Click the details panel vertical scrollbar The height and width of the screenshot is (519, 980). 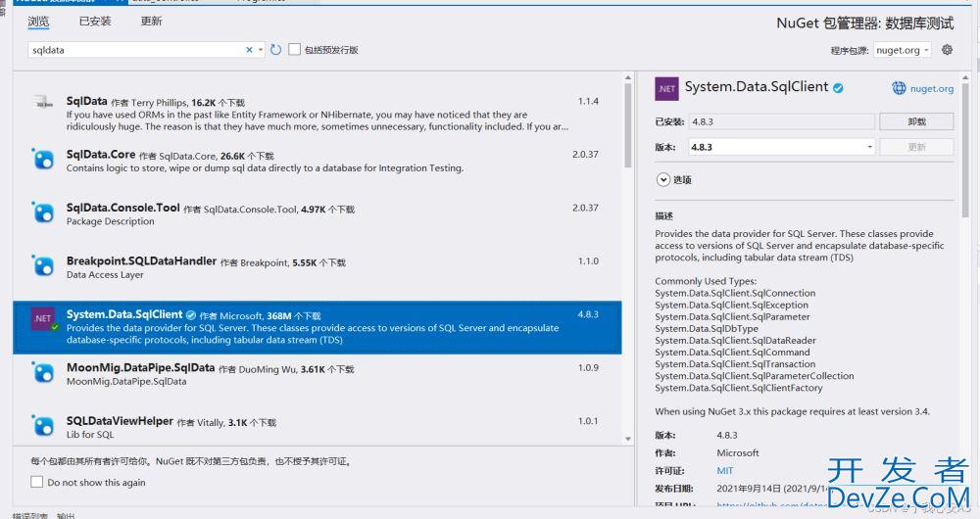pyautogui.click(x=965, y=150)
